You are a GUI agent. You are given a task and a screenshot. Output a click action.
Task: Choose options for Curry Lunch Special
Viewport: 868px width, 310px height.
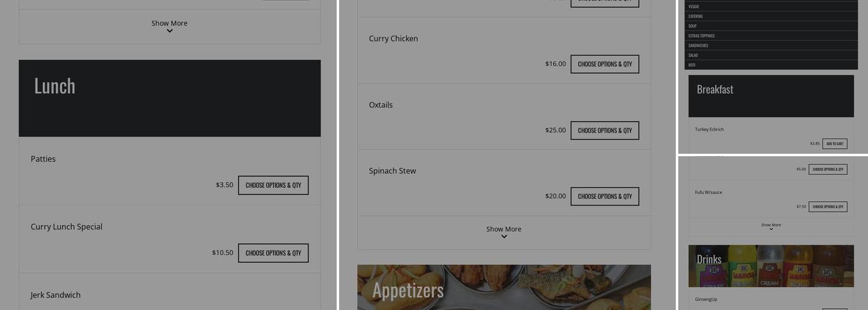273,253
